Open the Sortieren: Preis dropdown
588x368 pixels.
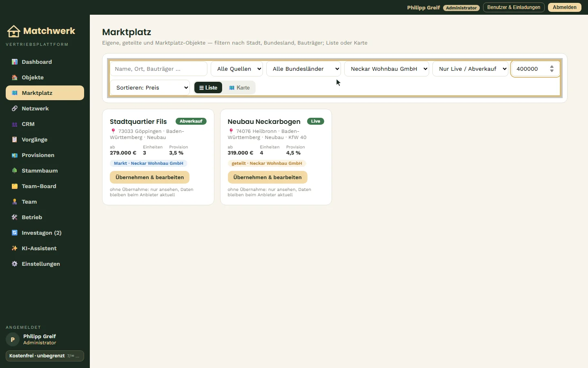[150, 88]
